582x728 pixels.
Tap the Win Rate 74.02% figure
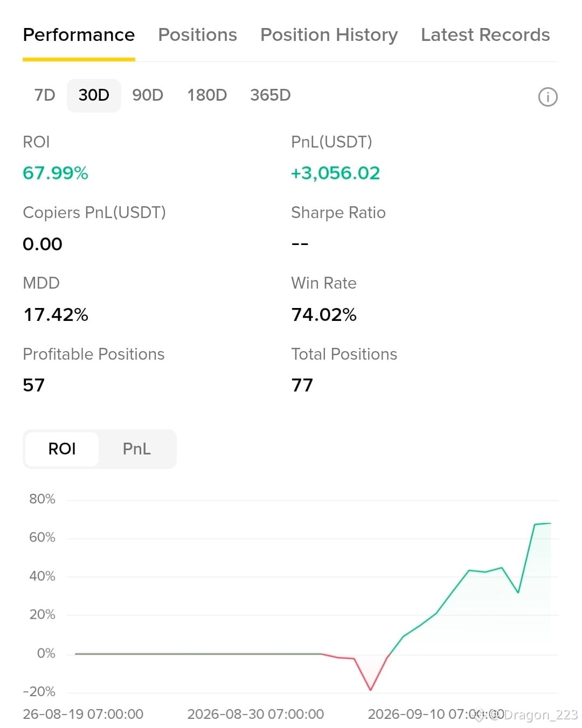(x=324, y=314)
